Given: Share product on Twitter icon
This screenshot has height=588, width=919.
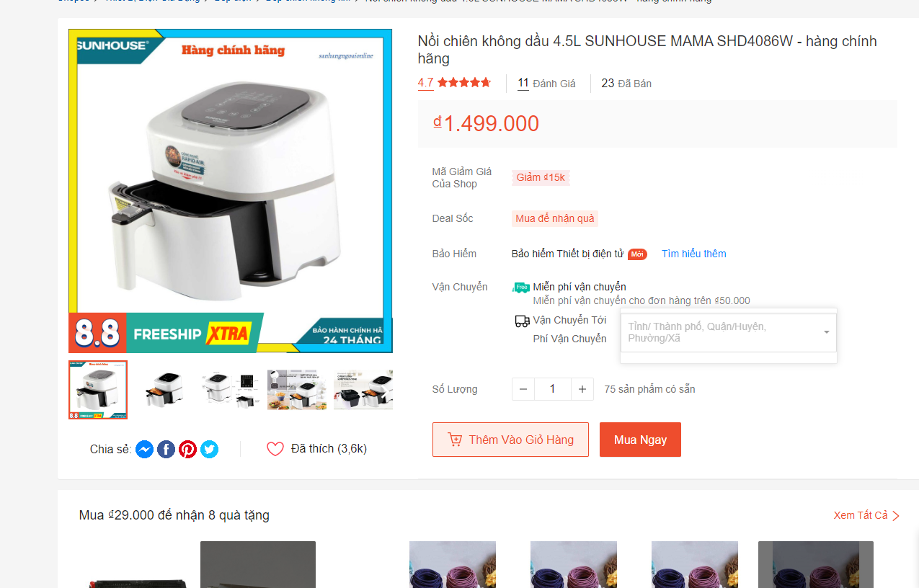Looking at the screenshot, I should 209,449.
